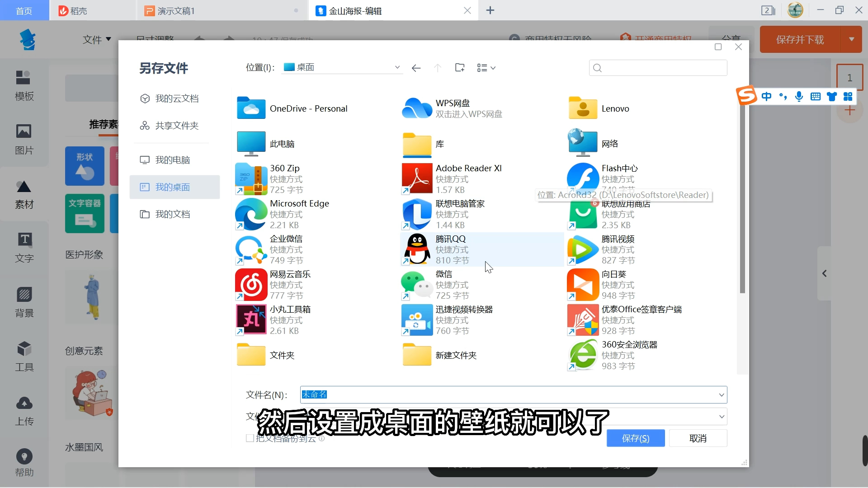Open the 新建文件夹 folder
This screenshot has height=488, width=868.
[x=439, y=355]
